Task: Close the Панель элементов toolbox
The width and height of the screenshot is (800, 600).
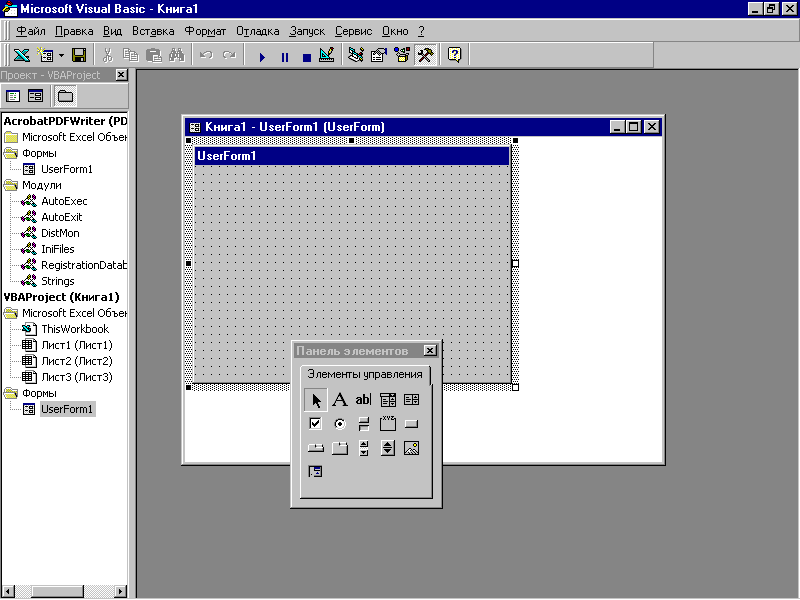Action: click(430, 351)
